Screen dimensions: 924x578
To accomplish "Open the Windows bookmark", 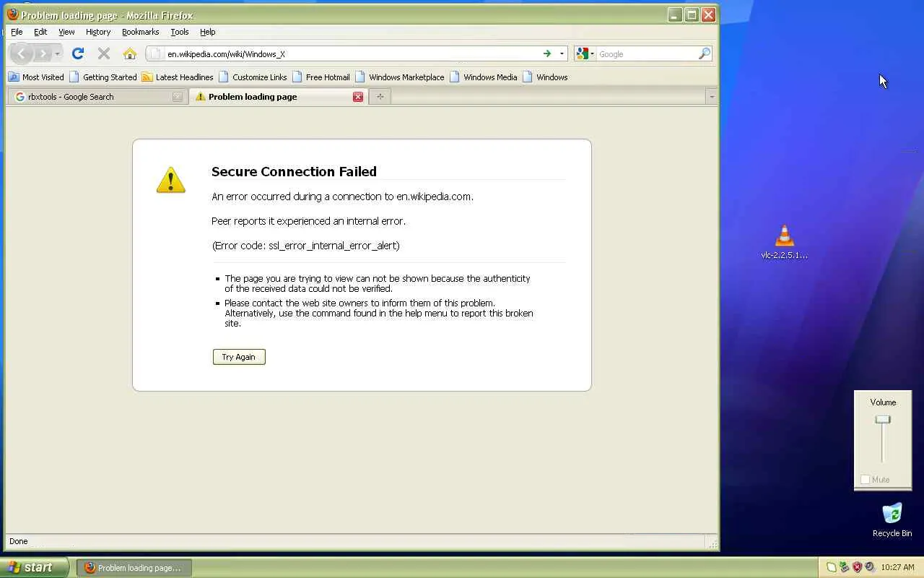I will 545,77.
